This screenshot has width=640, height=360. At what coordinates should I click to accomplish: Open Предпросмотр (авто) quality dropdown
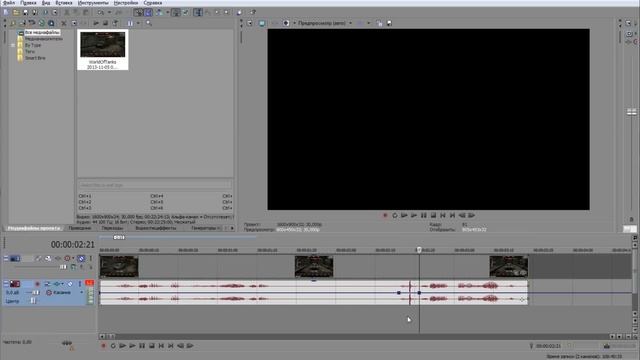350,23
